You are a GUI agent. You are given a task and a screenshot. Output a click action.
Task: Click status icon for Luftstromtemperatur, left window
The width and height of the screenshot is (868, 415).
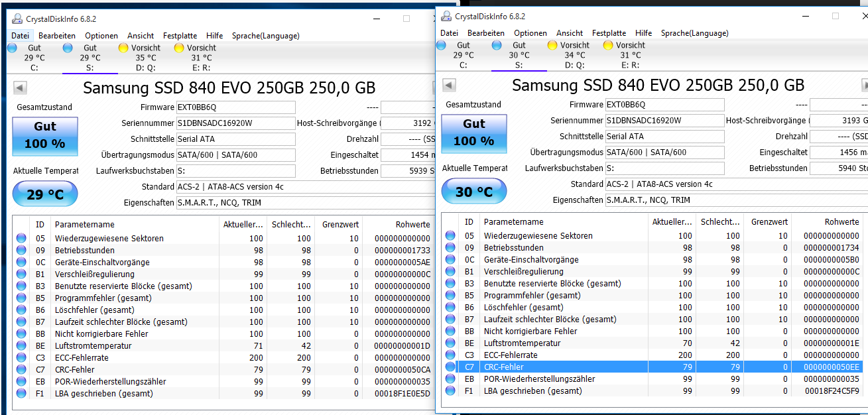[21, 346]
